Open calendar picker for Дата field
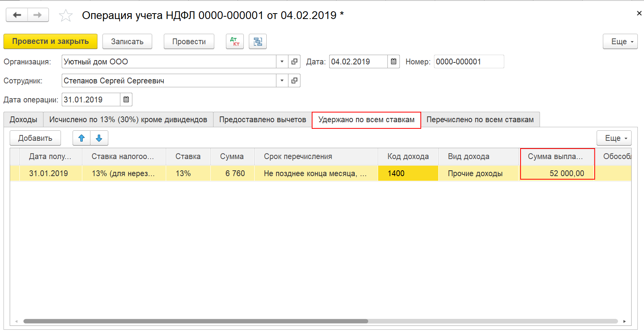Screen dimensions: 644x334 tap(394, 62)
